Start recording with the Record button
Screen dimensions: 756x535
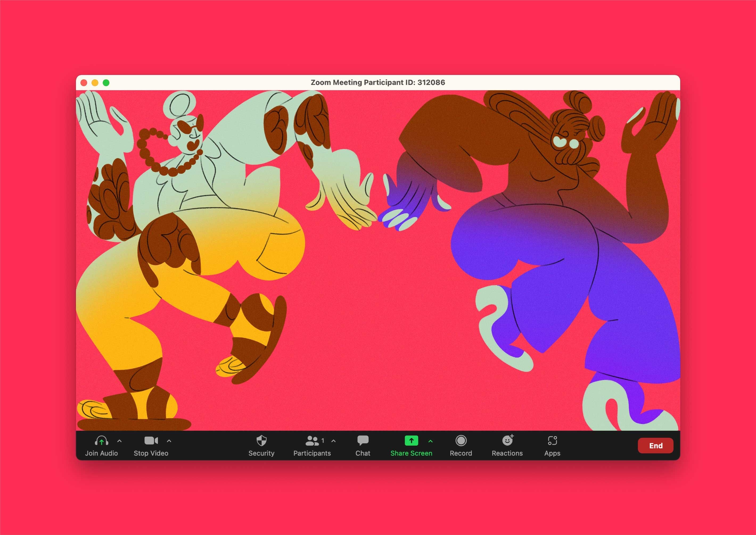click(x=461, y=441)
